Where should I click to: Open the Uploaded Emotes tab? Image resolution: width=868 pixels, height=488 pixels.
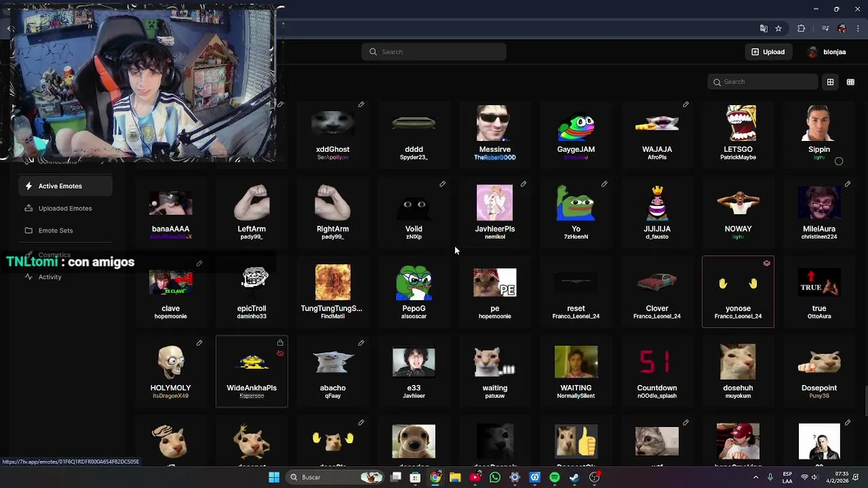coord(64,208)
